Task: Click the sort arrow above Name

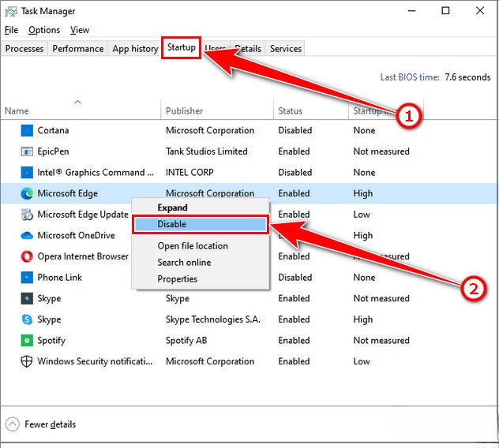Action: point(77,102)
